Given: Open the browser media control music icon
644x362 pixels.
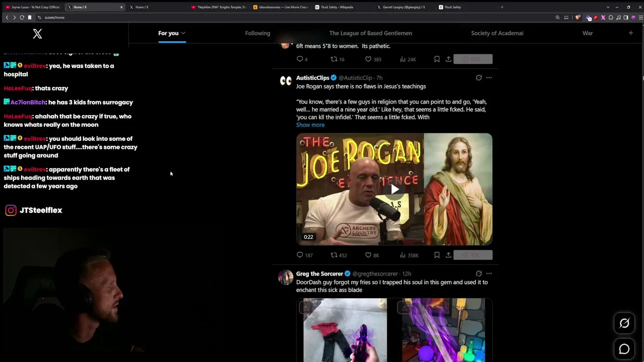Looking at the screenshot, I should (618, 18).
